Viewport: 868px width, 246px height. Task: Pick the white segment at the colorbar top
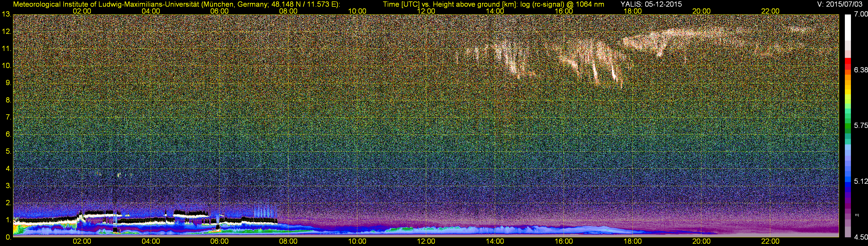(x=848, y=27)
